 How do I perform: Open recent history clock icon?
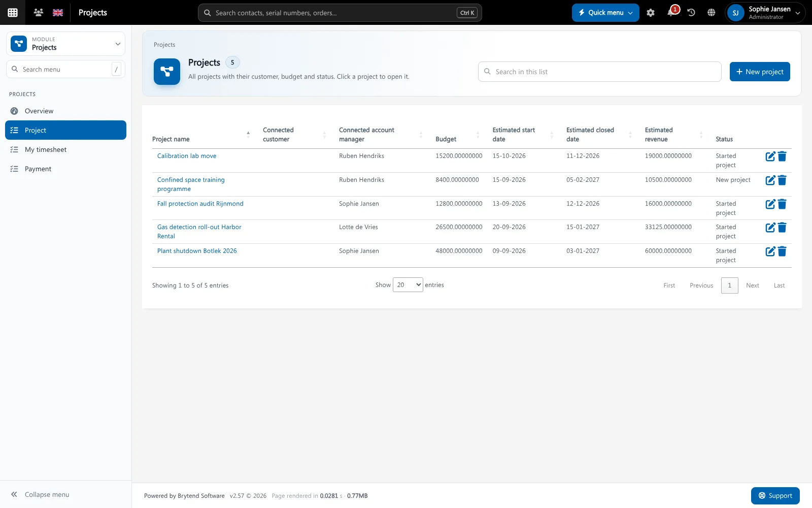pyautogui.click(x=691, y=13)
